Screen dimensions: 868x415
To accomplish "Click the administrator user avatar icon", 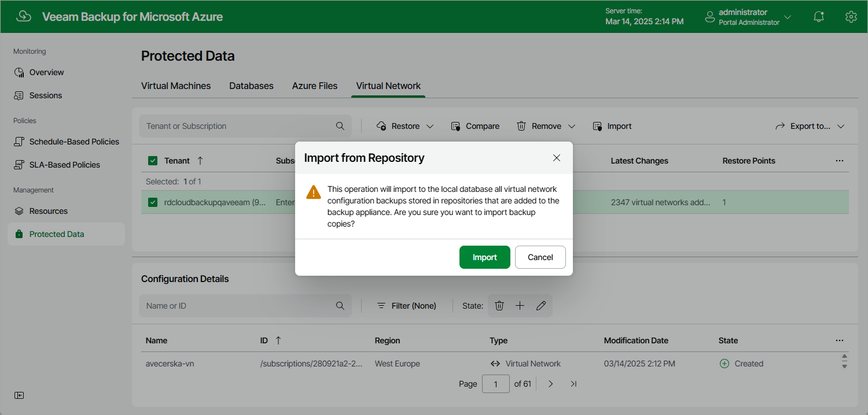I will coord(710,17).
